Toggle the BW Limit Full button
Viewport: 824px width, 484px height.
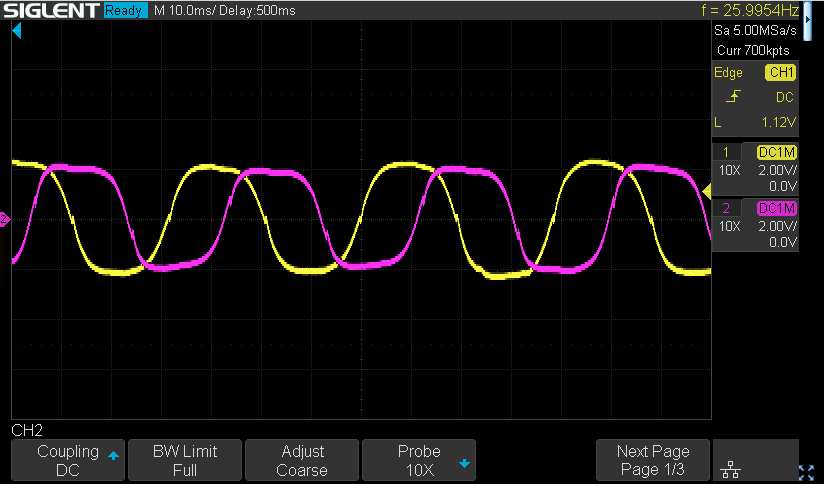185,460
